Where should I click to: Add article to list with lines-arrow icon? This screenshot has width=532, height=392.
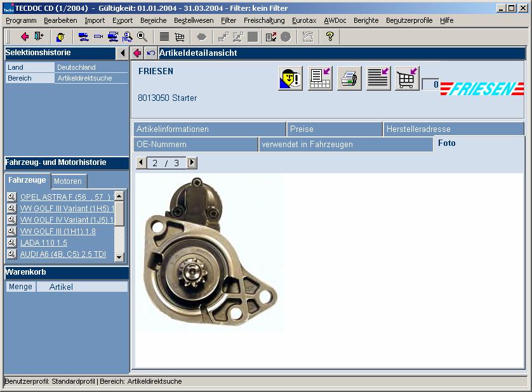[x=378, y=78]
